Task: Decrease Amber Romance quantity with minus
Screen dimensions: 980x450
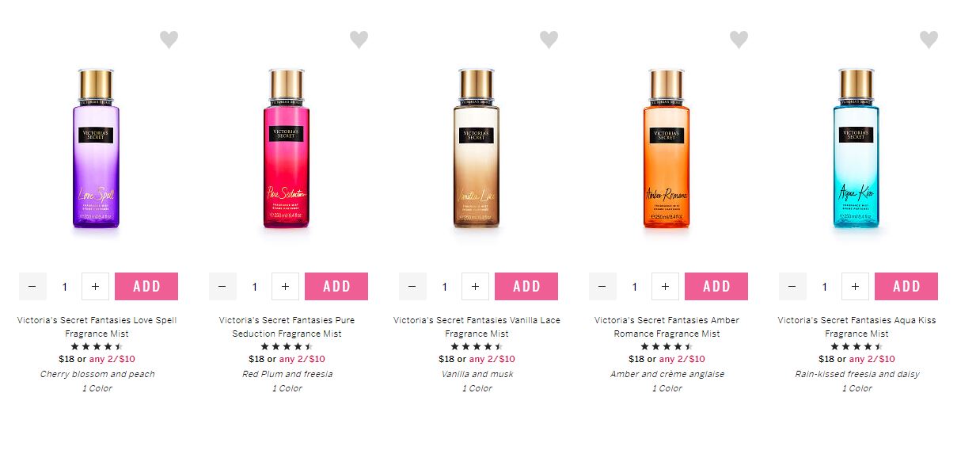Action: (602, 286)
